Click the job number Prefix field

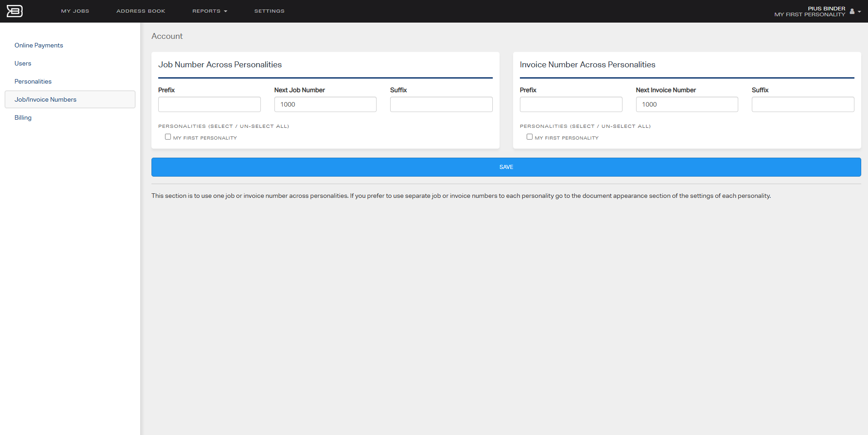coord(209,104)
